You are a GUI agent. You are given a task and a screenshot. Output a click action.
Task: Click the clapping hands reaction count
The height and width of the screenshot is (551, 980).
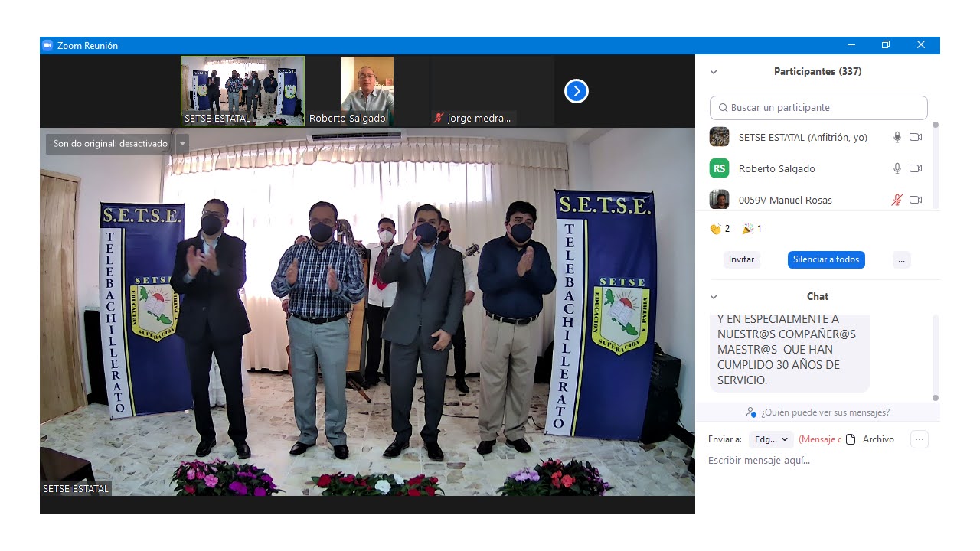pos(720,229)
